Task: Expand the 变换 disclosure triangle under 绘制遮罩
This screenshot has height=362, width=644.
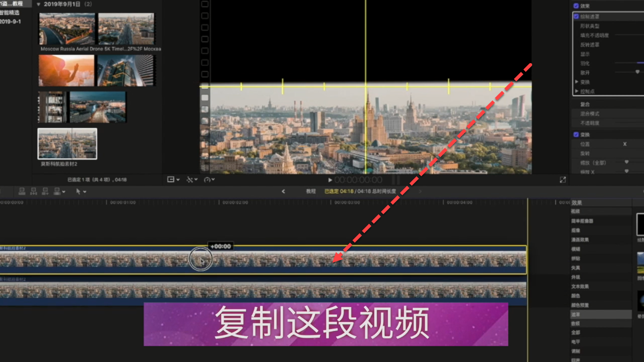Action: pos(577,82)
